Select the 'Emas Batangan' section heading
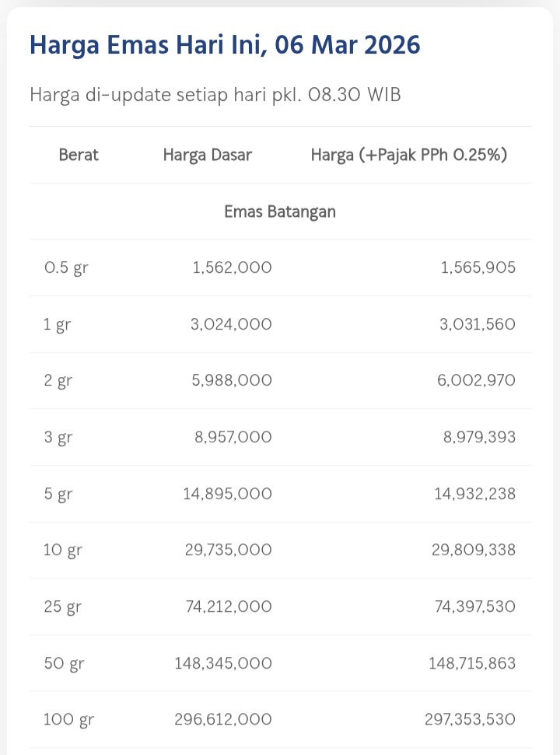 click(280, 211)
